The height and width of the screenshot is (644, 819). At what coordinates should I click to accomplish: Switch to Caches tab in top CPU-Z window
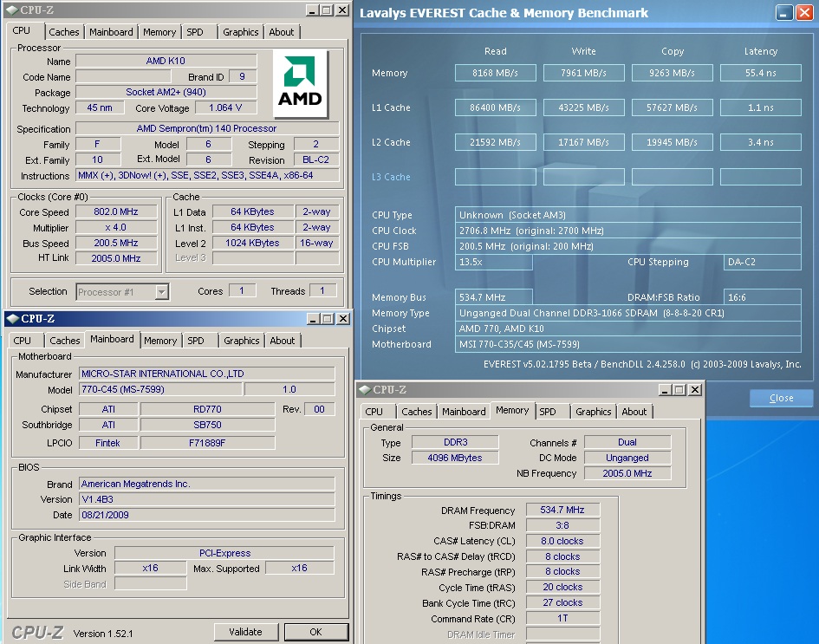(x=64, y=32)
